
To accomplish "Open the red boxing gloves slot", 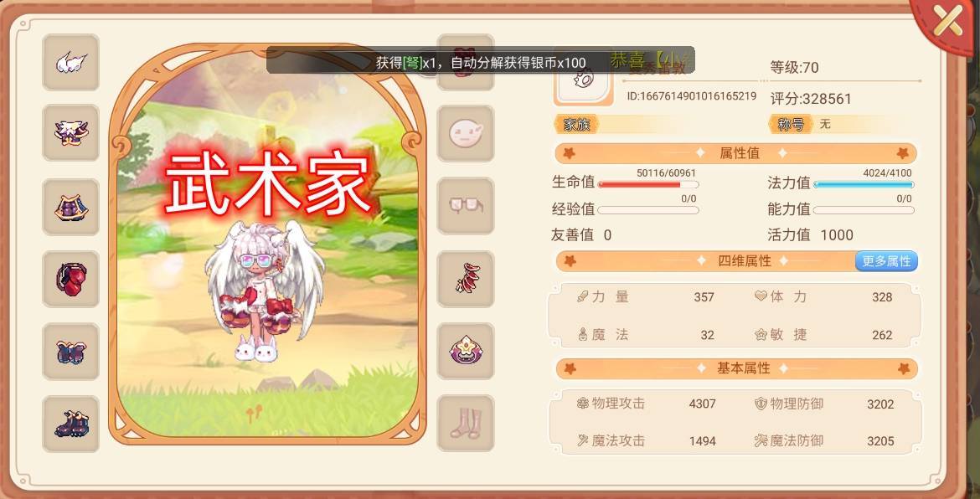I will click(70, 279).
